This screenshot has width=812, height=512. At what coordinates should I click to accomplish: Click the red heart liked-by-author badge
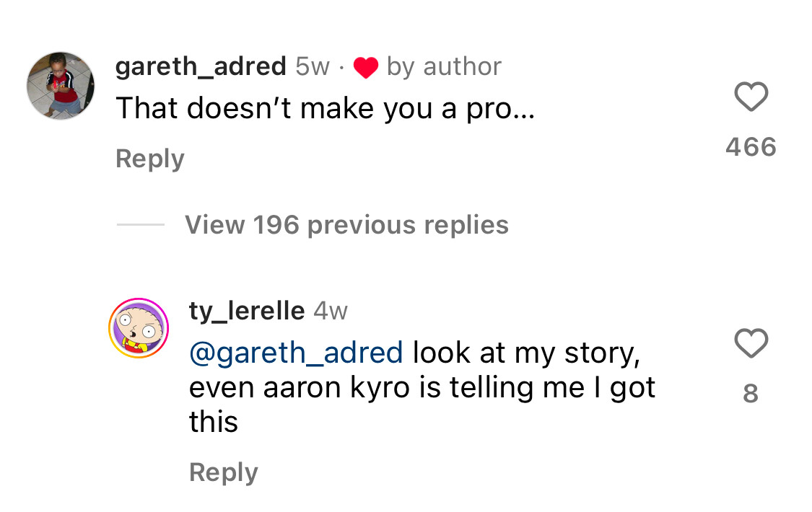coord(366,68)
